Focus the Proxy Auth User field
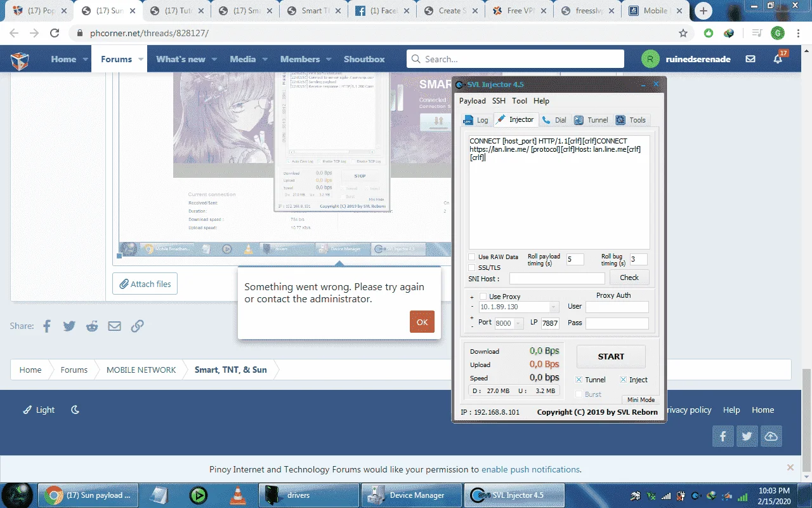 pos(617,307)
